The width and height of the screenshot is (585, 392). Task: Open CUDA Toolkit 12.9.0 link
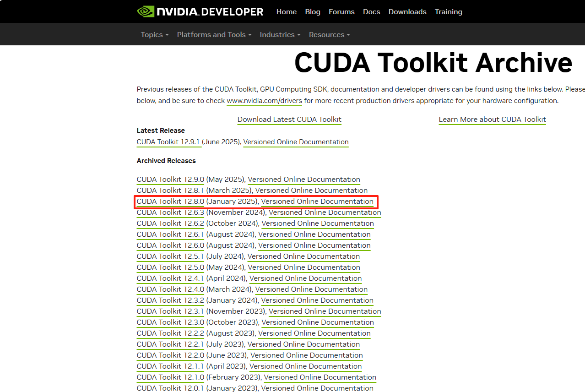[170, 180]
